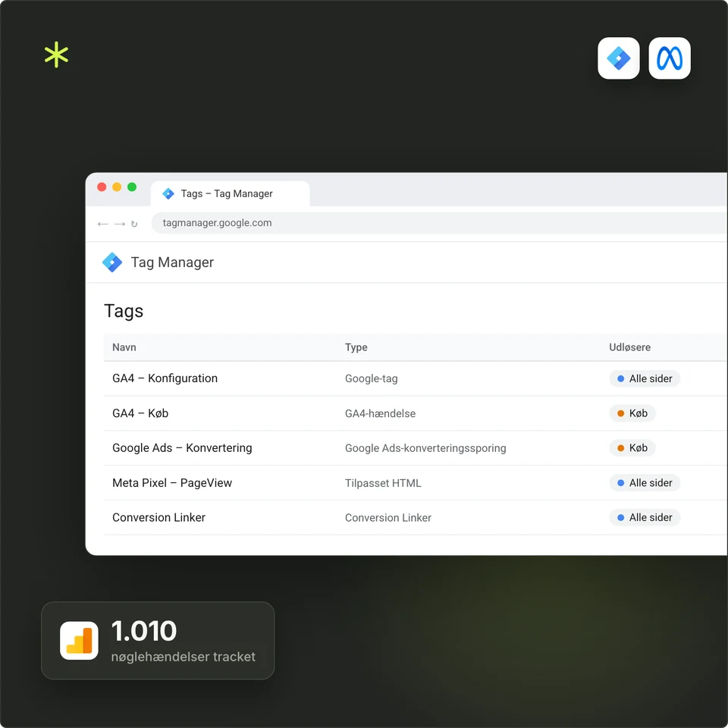Sort table by Udløsere column header
The width and height of the screenshot is (728, 728).
coord(629,347)
